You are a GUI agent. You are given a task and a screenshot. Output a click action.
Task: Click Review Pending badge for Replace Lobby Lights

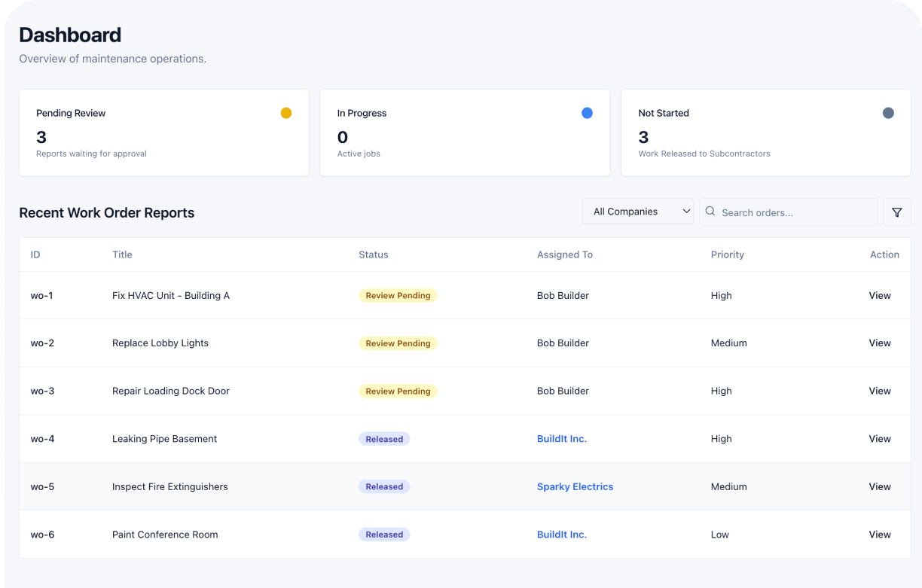pyautogui.click(x=398, y=343)
